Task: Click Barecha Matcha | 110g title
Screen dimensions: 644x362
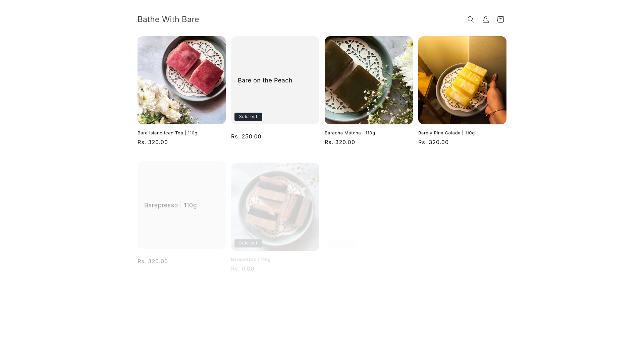Action: click(x=350, y=133)
